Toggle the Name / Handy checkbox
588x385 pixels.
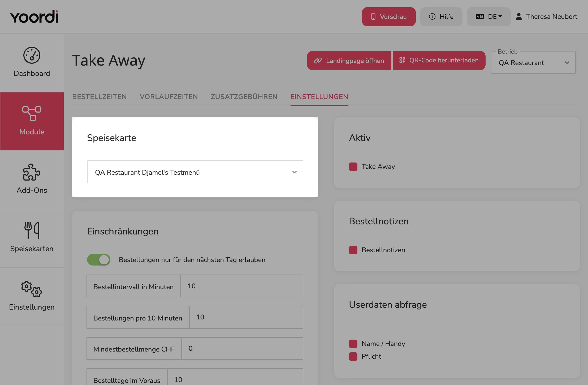[353, 344]
